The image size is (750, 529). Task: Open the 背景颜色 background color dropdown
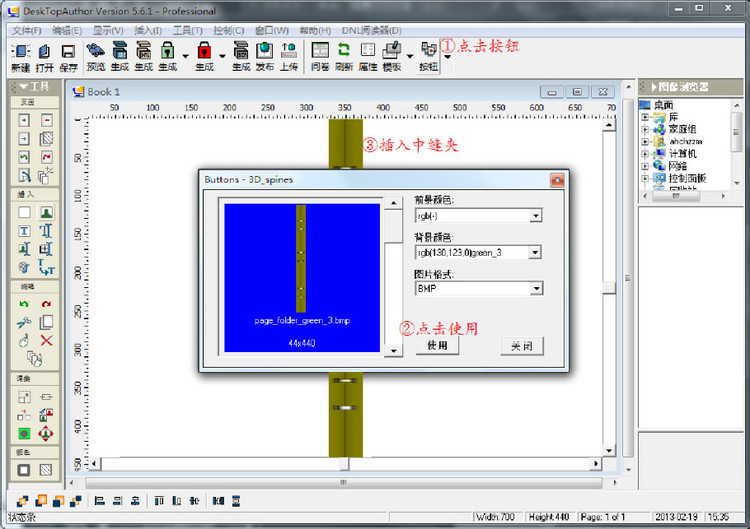(x=535, y=252)
